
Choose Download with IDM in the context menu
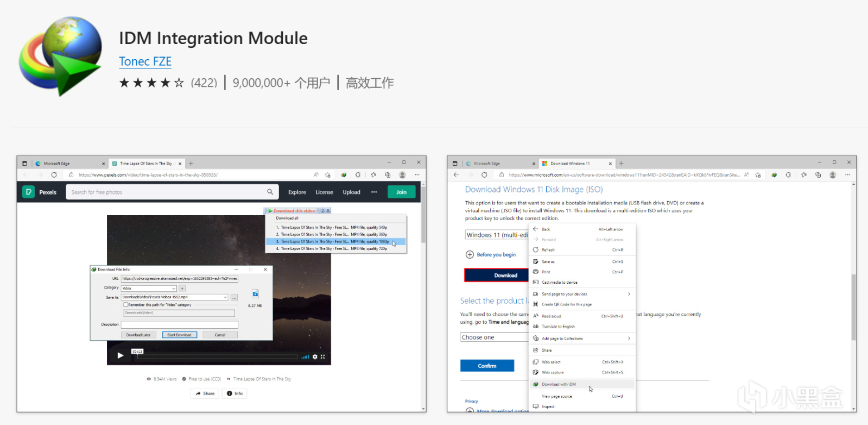(x=582, y=384)
